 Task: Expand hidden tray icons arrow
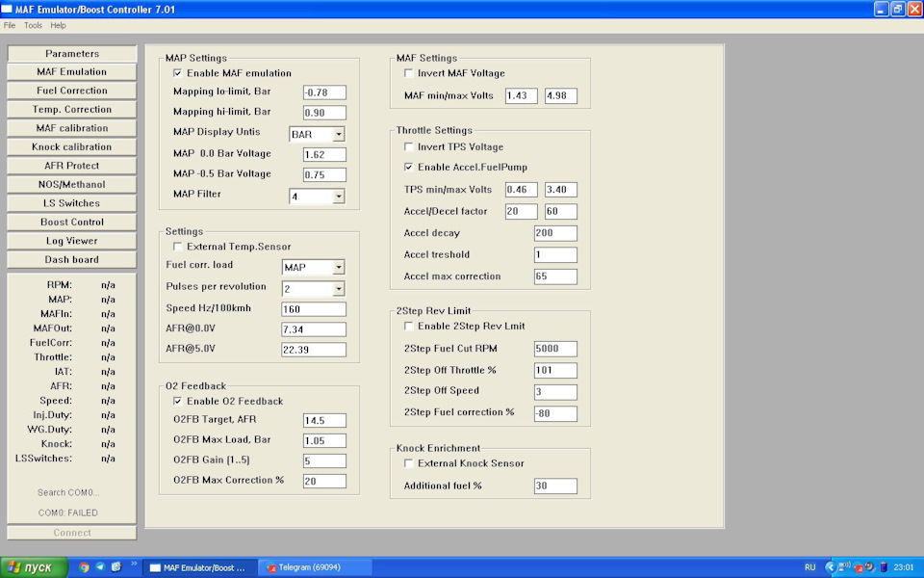click(831, 567)
